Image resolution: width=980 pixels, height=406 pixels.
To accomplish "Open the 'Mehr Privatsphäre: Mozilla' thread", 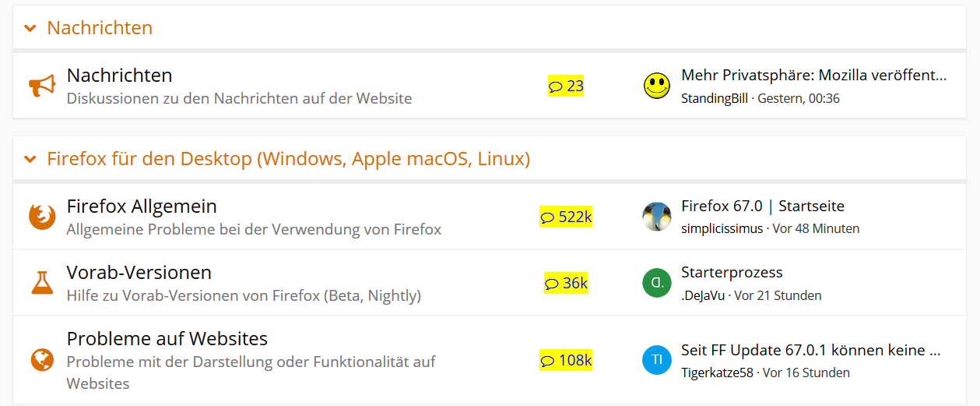I will pos(813,76).
